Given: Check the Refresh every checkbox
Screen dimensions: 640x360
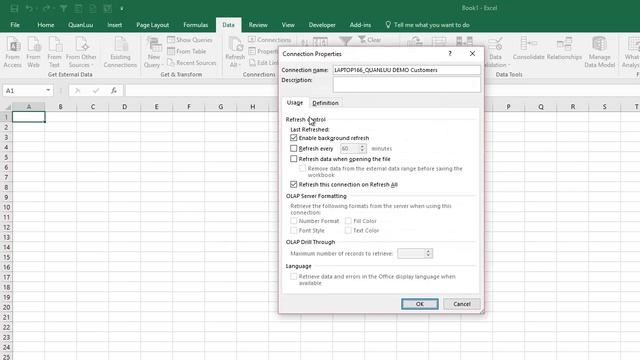Looking at the screenshot, I should (293, 149).
